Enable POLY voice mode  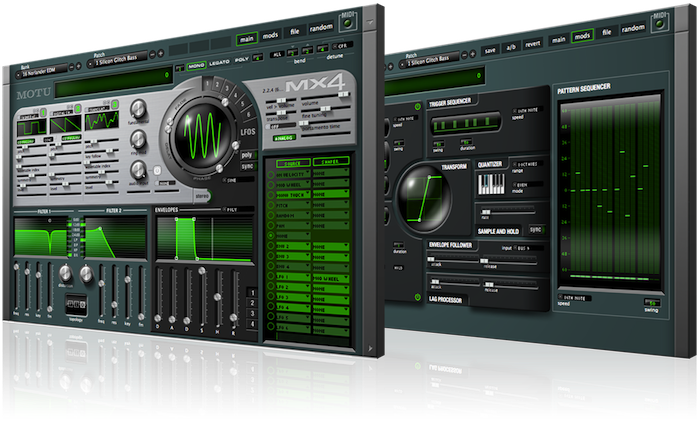(242, 59)
